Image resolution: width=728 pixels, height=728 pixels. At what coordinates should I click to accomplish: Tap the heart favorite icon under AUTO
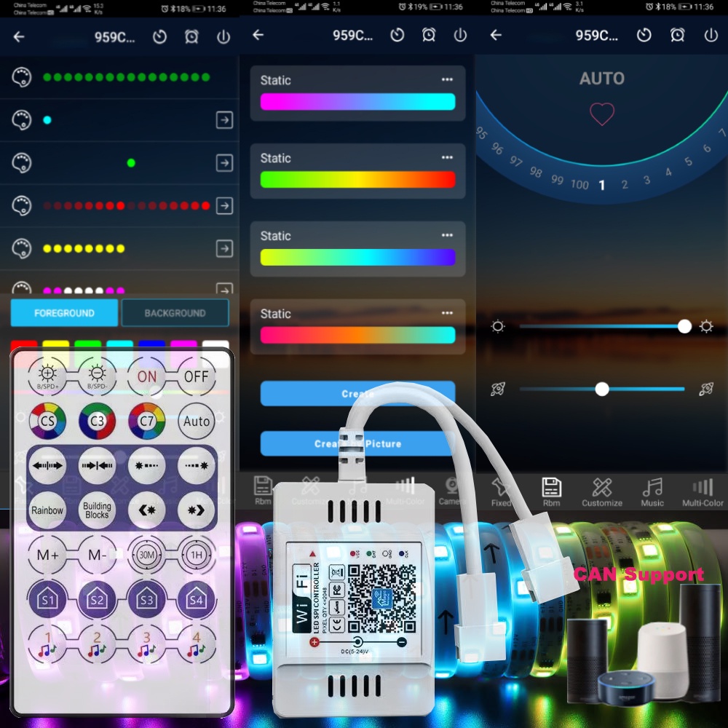pyautogui.click(x=602, y=114)
